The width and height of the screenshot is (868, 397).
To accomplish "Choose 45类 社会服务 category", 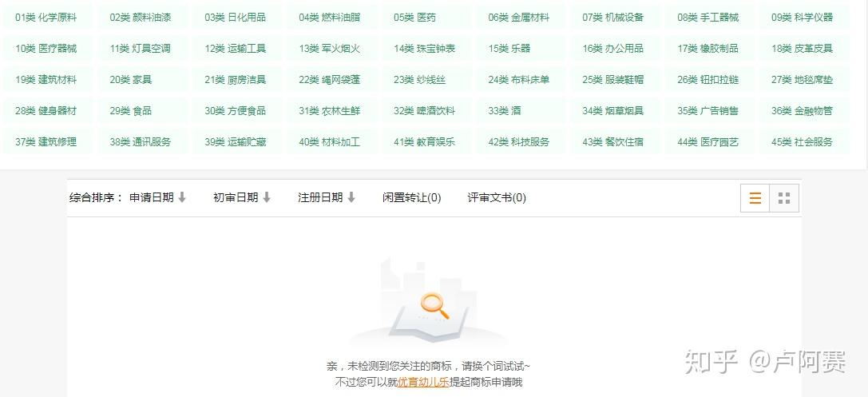I will pos(803,141).
